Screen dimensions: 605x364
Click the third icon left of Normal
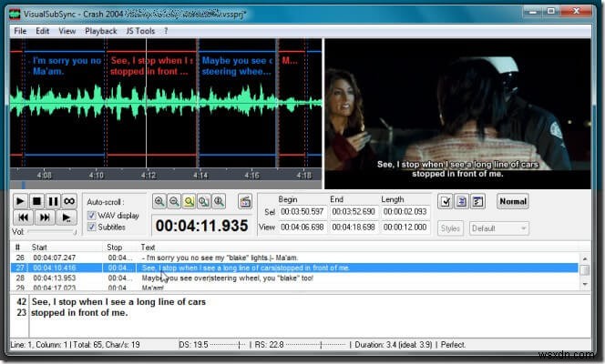477,201
